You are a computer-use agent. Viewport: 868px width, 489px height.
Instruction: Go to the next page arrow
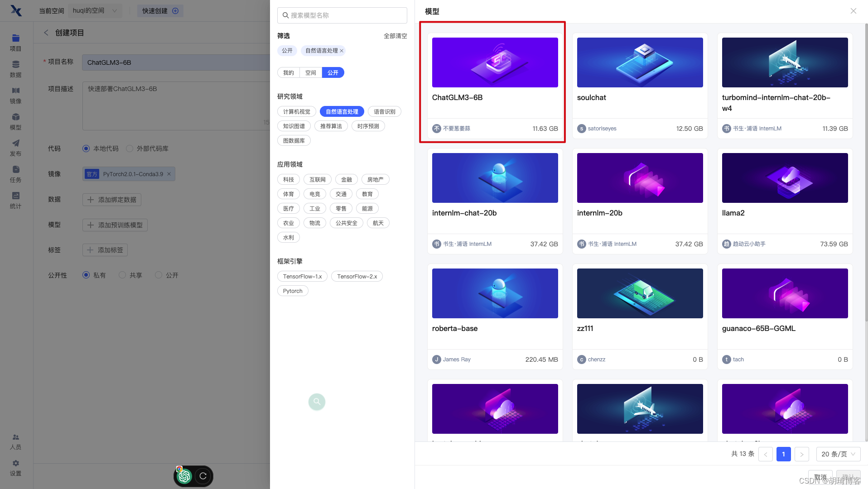tap(802, 454)
